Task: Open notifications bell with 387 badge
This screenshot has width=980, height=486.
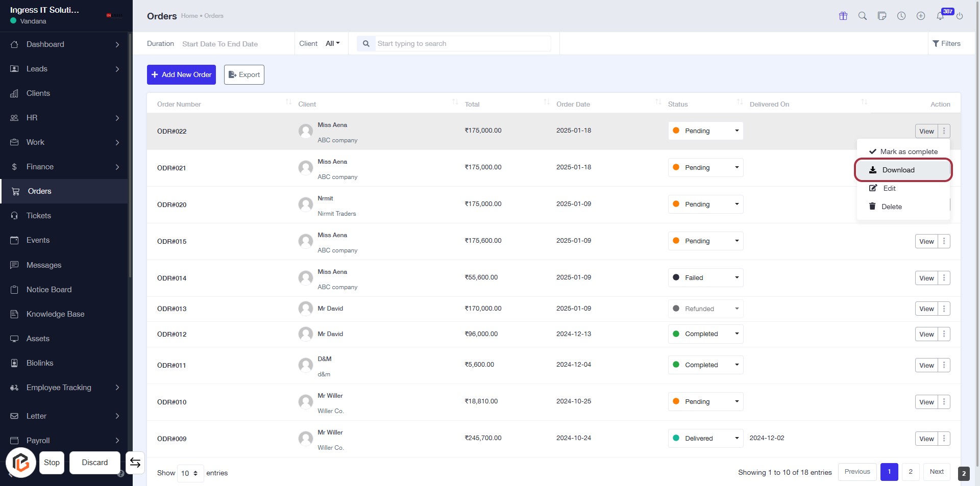Action: (x=940, y=16)
